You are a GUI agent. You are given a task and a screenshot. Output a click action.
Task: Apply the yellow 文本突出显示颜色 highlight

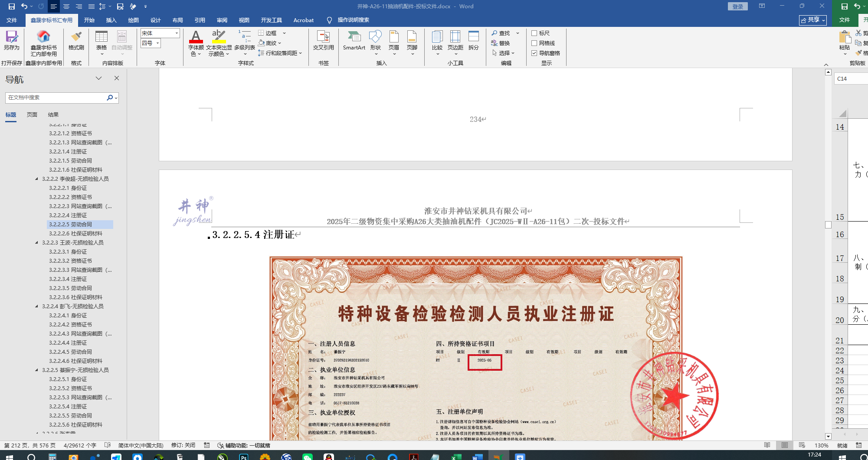pyautogui.click(x=219, y=37)
